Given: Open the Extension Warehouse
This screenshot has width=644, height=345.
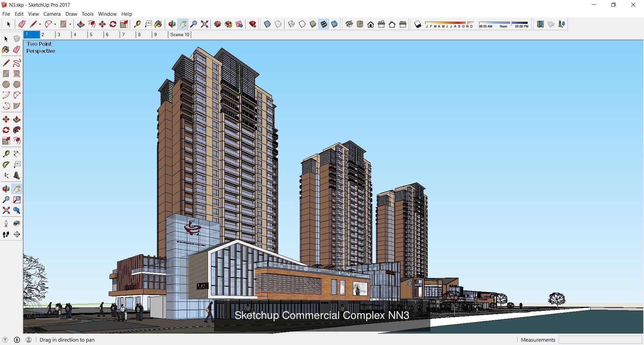Looking at the screenshot, I should pos(228,24).
